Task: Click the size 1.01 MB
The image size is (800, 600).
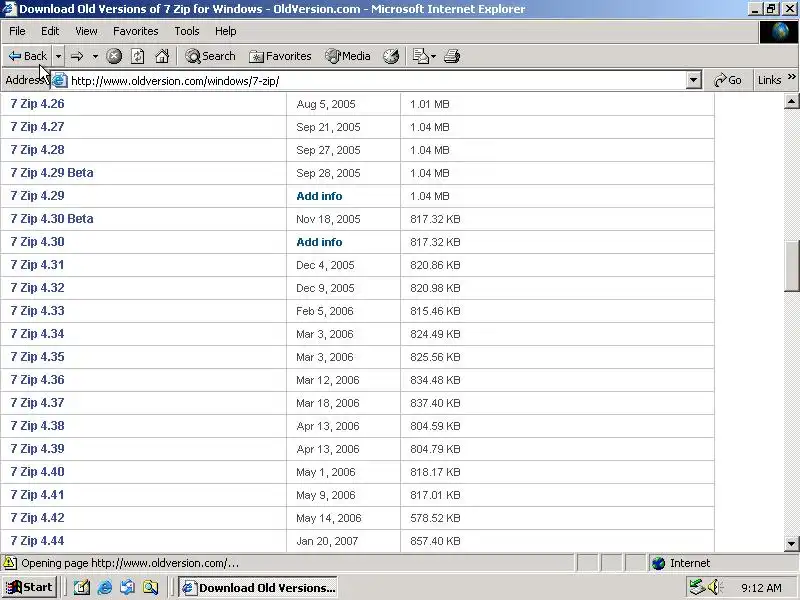Action: tap(430, 104)
